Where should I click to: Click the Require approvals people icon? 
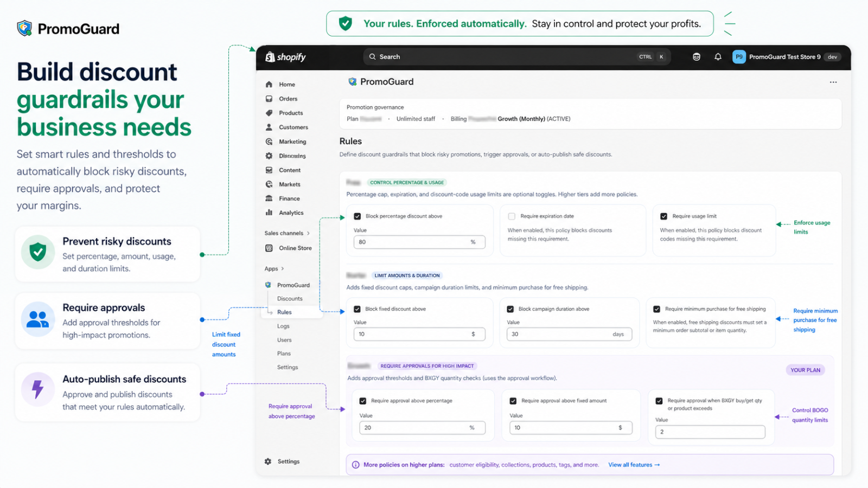[x=38, y=319]
